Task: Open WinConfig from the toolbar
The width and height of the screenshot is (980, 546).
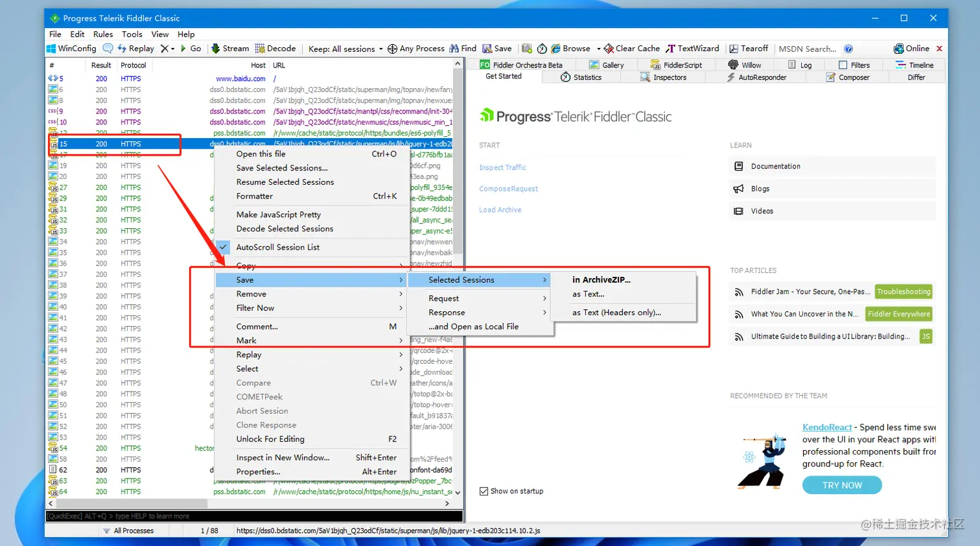Action: coord(72,49)
